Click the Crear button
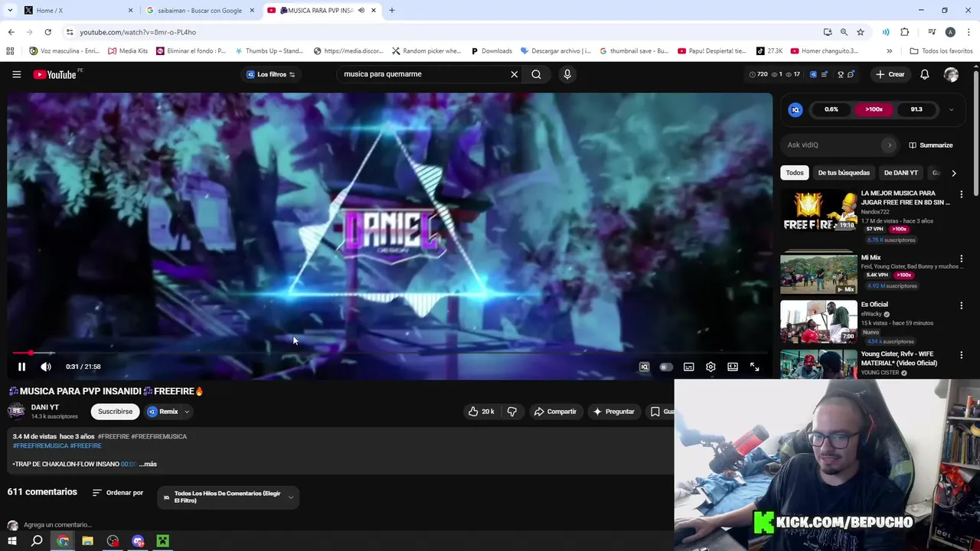This screenshot has height=551, width=980. click(x=890, y=74)
